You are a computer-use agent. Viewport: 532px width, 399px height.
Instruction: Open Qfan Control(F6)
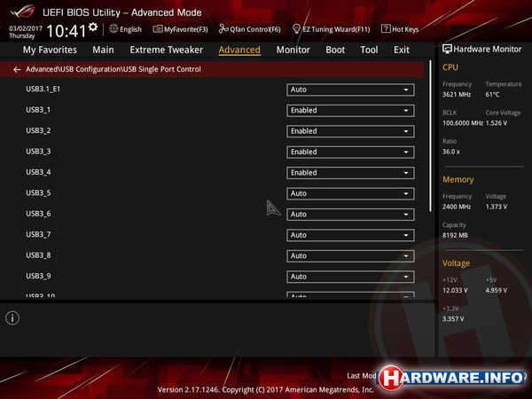[x=250, y=29]
